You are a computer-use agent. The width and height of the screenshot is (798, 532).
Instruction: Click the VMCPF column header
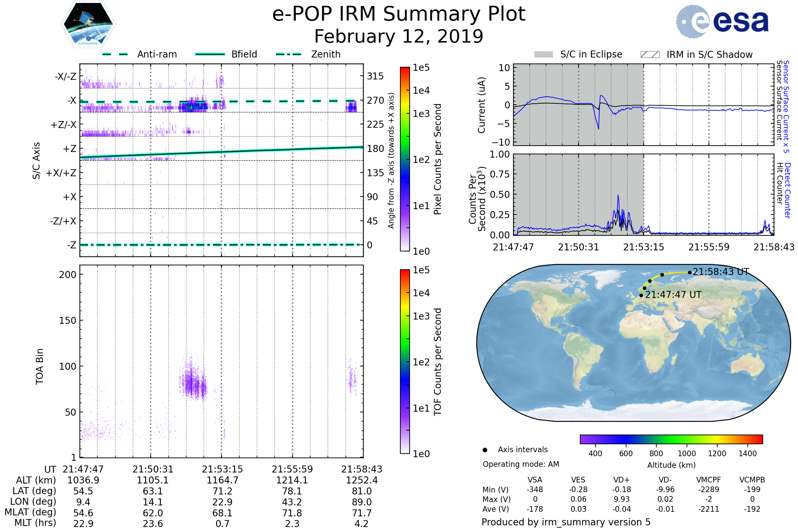pos(709,480)
